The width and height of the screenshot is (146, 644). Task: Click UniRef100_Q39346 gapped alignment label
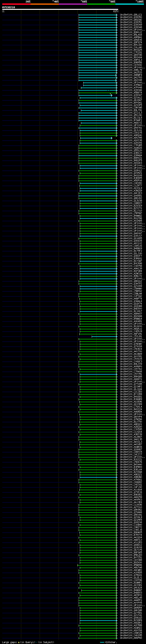(x=131, y=90)
